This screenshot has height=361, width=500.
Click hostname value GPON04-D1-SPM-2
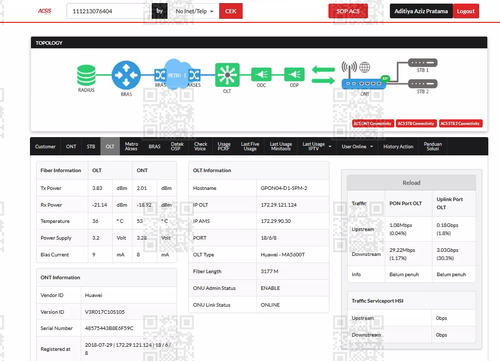[x=284, y=188]
